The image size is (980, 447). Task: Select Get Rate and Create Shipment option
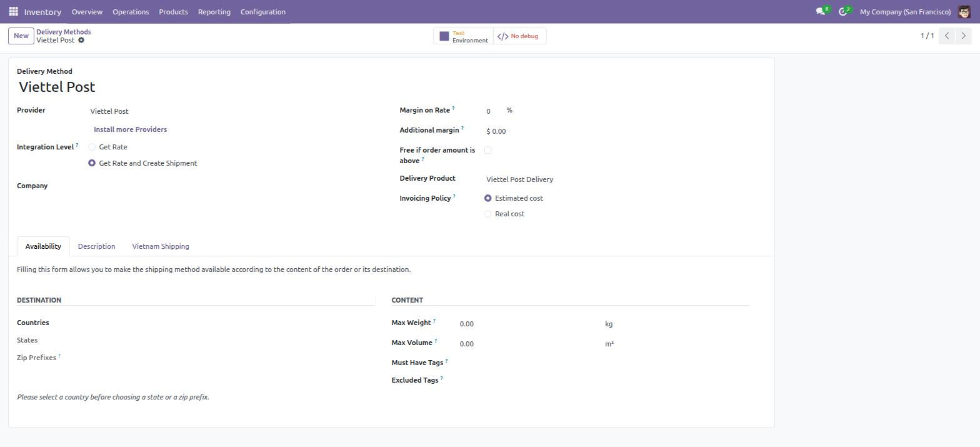pyautogui.click(x=92, y=163)
